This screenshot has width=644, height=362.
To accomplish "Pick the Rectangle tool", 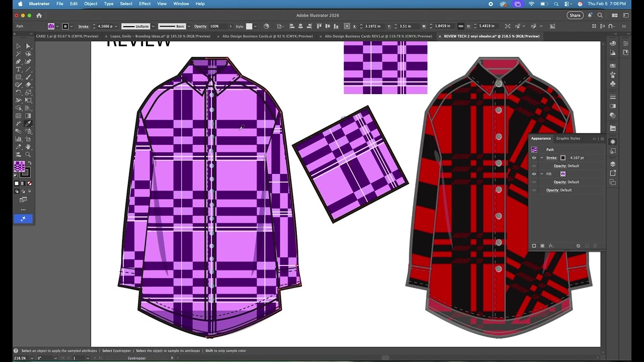I will [x=19, y=77].
